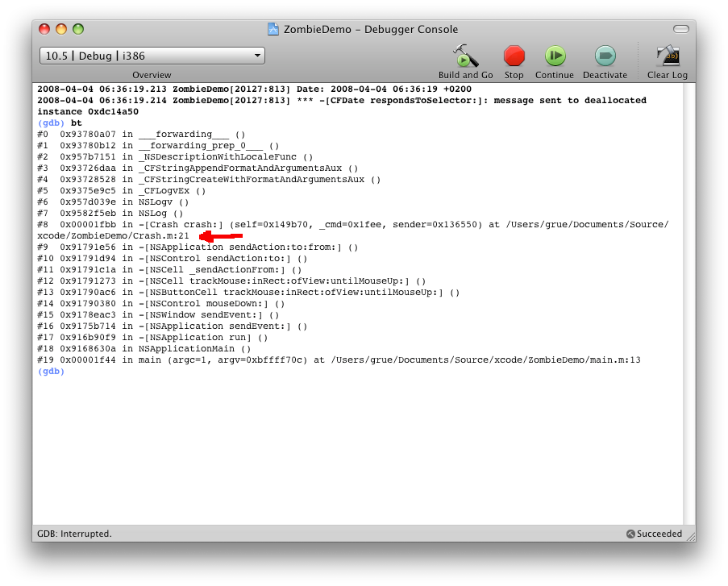Click the Crash.m:21 file reference
728x586 pixels.
161,236
